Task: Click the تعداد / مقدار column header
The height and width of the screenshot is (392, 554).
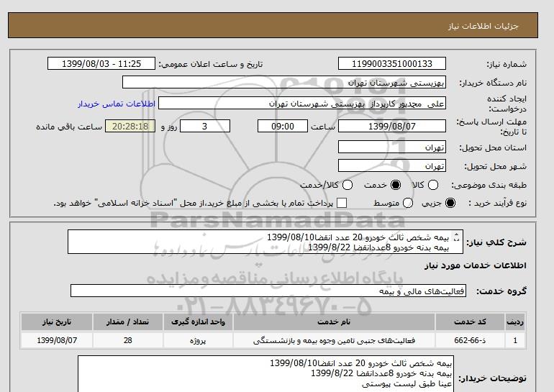Action: coord(127,322)
